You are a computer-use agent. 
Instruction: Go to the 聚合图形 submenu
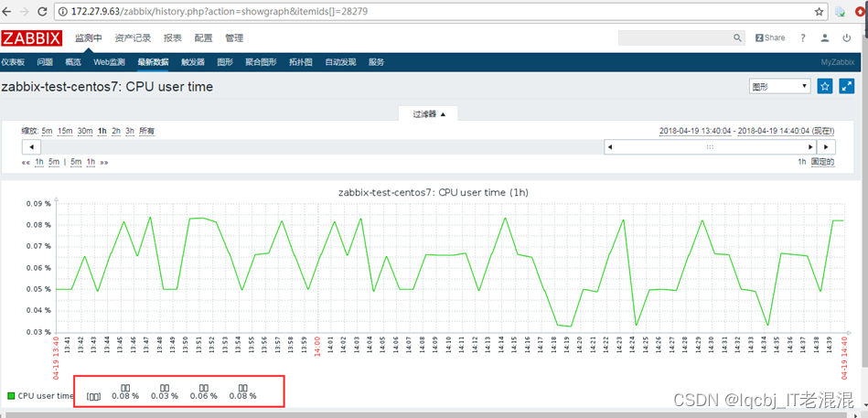tap(261, 62)
